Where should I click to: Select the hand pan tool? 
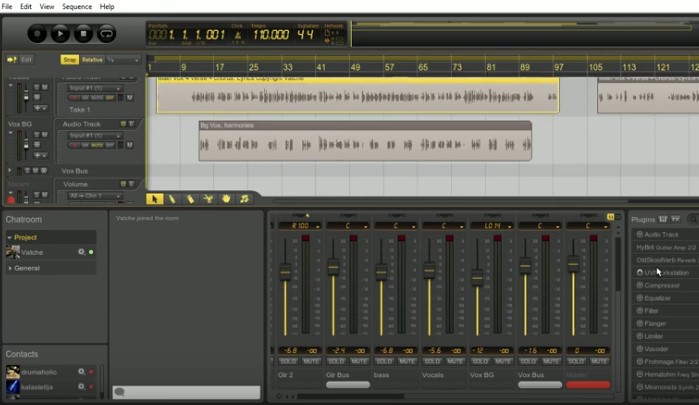point(226,199)
